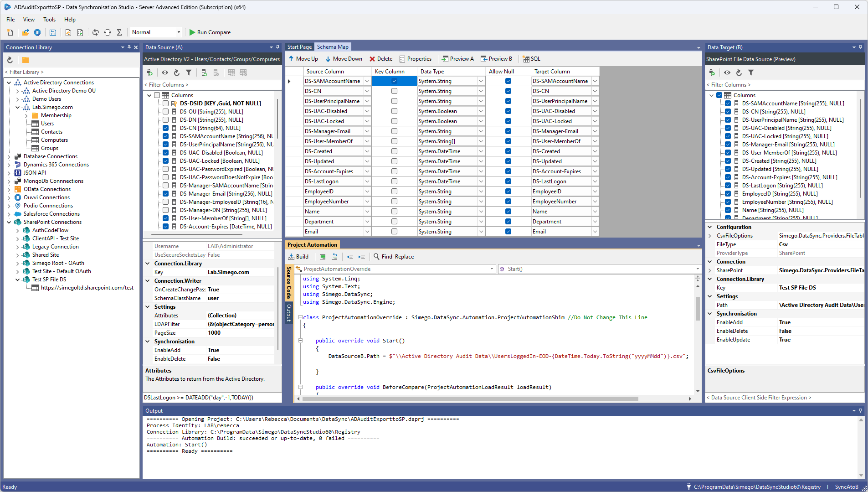Decrease indent in the code editor toolbar
The image size is (868, 492).
(350, 257)
